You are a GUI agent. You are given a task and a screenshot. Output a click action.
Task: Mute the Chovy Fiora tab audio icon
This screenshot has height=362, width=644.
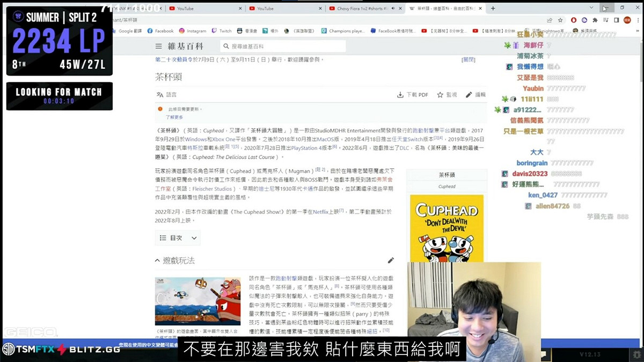[392, 9]
